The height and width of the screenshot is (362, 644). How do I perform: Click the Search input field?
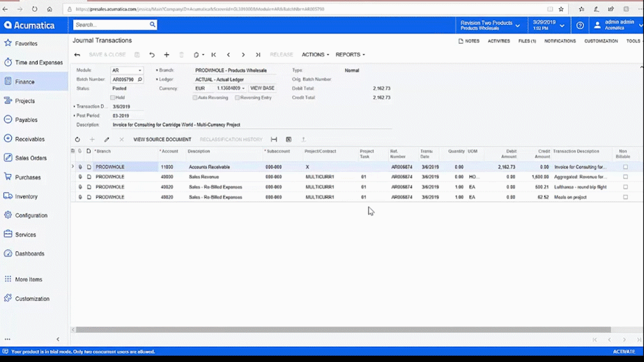tap(111, 24)
